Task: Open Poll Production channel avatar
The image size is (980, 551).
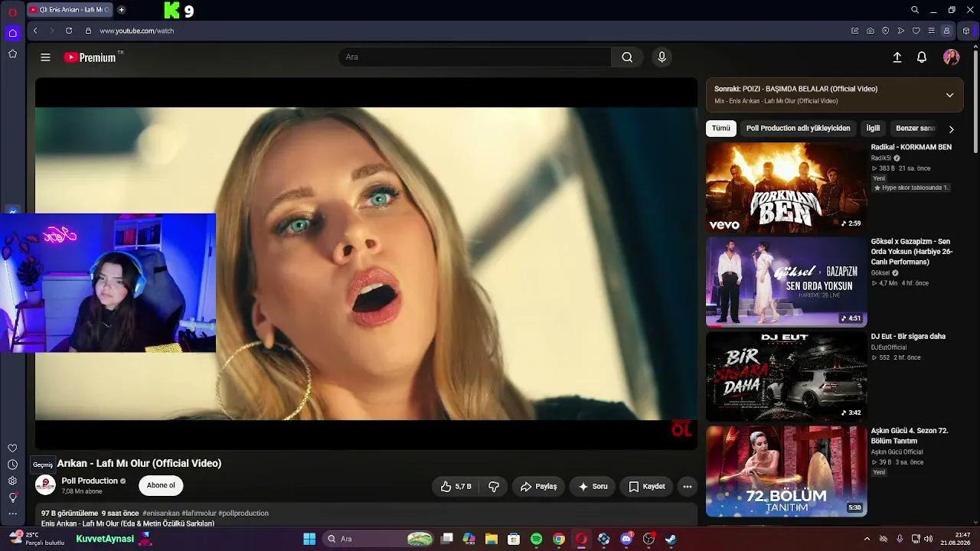Action: [45, 485]
